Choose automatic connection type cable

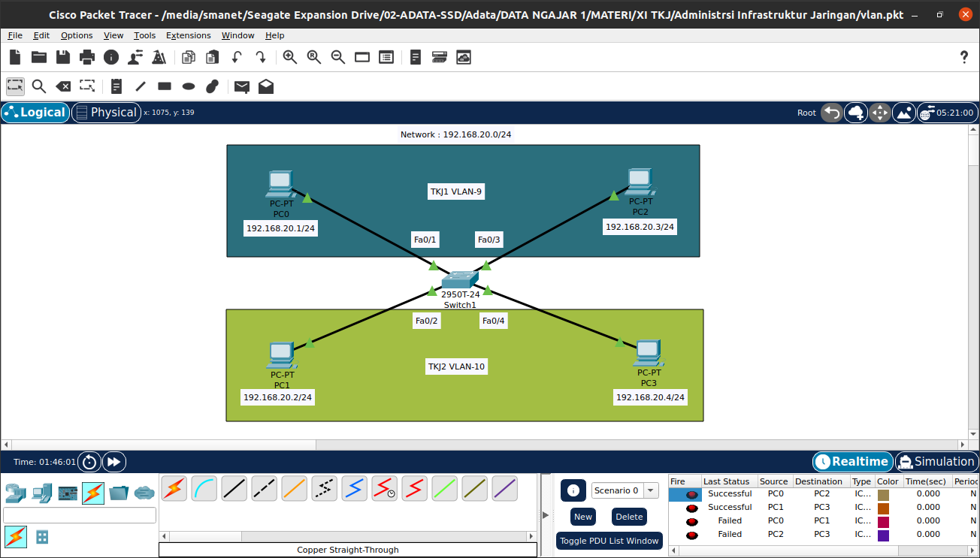[x=174, y=489]
